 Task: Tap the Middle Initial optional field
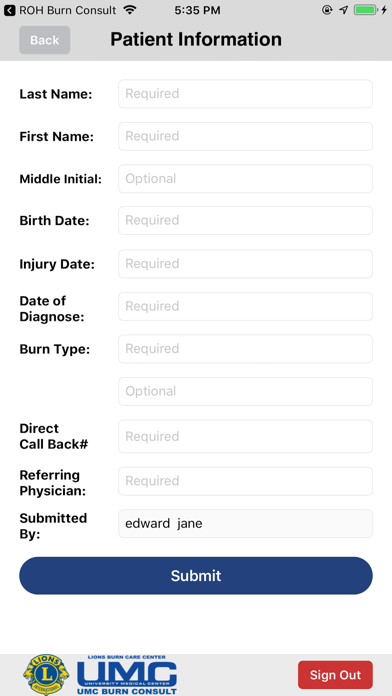245,179
